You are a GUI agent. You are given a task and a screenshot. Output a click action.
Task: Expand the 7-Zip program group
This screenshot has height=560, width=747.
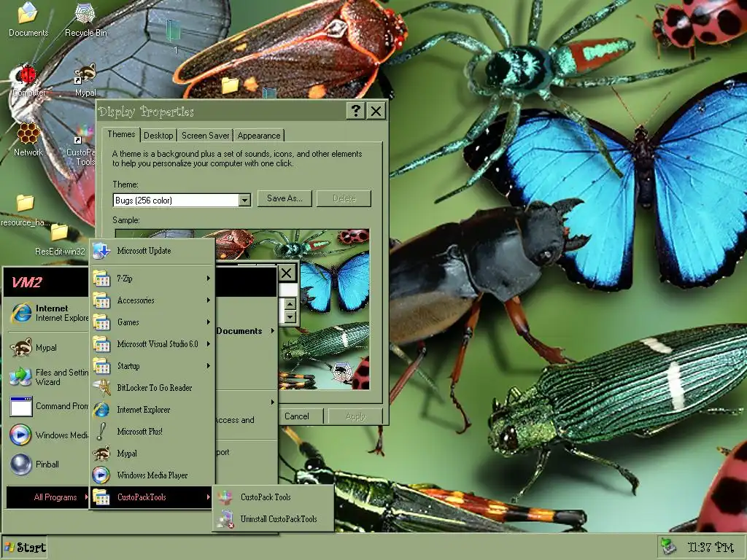tap(152, 278)
